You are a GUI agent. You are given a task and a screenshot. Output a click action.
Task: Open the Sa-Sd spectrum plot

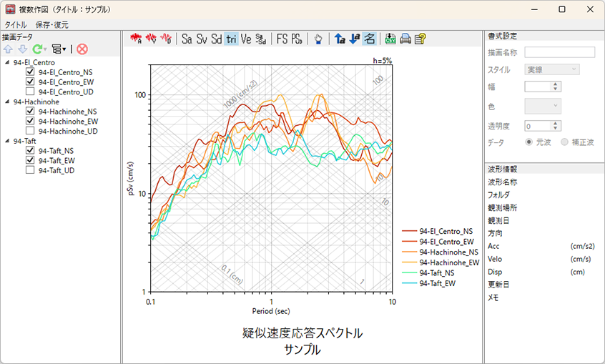coord(261,39)
